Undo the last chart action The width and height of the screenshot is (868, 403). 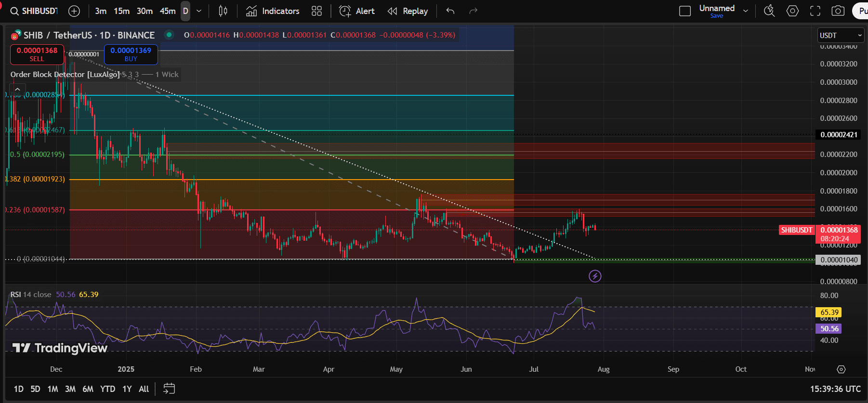[x=450, y=11]
